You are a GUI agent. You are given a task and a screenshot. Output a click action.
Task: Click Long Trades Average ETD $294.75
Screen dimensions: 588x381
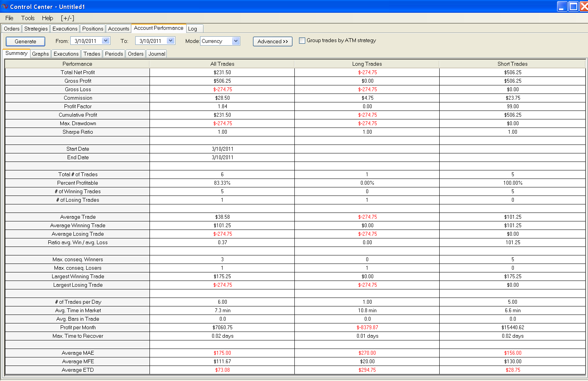[367, 370]
